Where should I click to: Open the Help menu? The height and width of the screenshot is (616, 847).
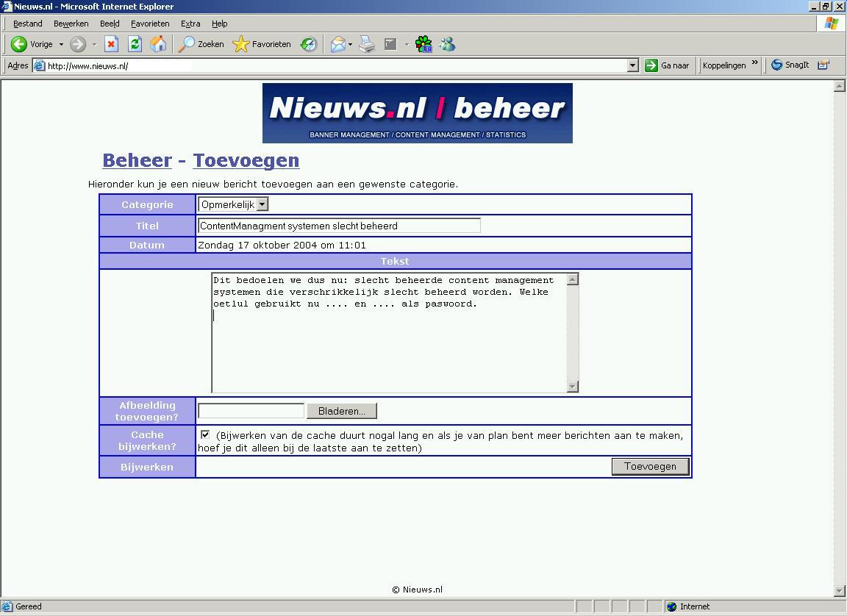[x=219, y=24]
